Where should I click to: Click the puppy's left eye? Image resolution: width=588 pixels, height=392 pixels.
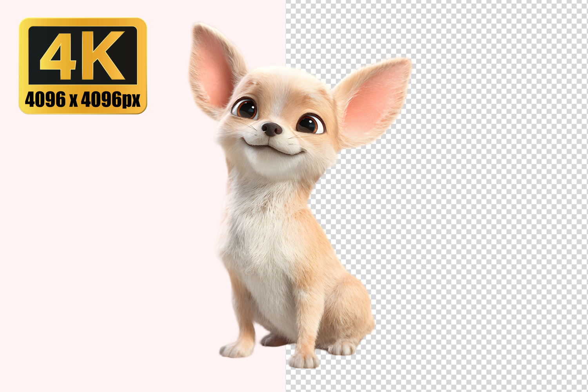pyautogui.click(x=246, y=109)
